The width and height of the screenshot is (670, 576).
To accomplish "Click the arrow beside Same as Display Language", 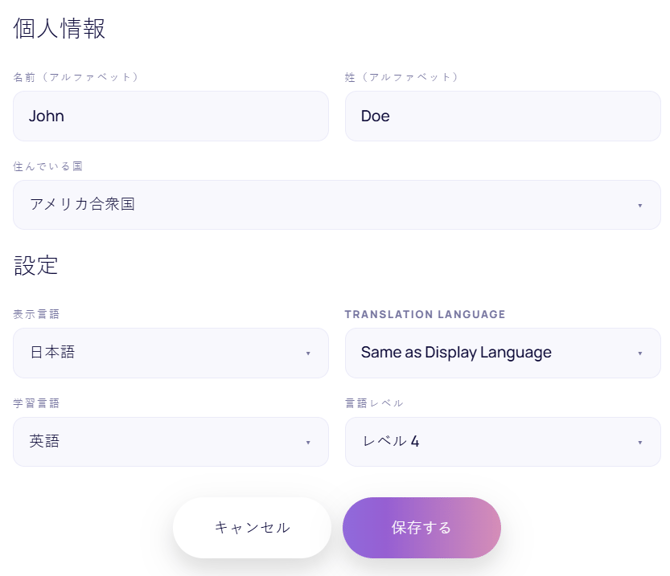I will (640, 353).
